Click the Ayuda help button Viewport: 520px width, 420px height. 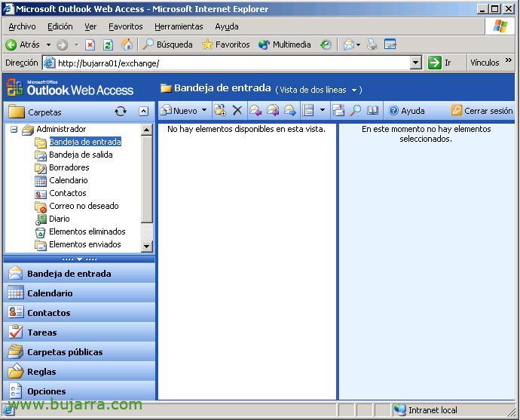(x=407, y=111)
